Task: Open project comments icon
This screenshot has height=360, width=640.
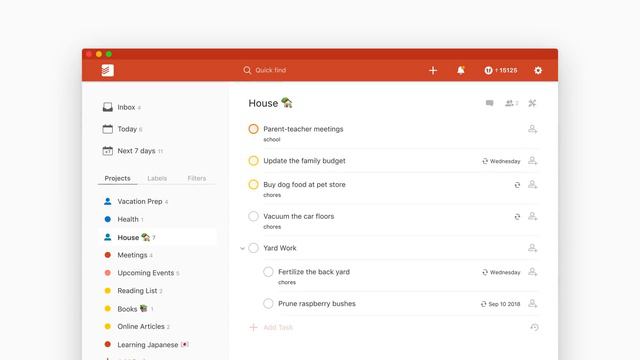Action: (489, 103)
